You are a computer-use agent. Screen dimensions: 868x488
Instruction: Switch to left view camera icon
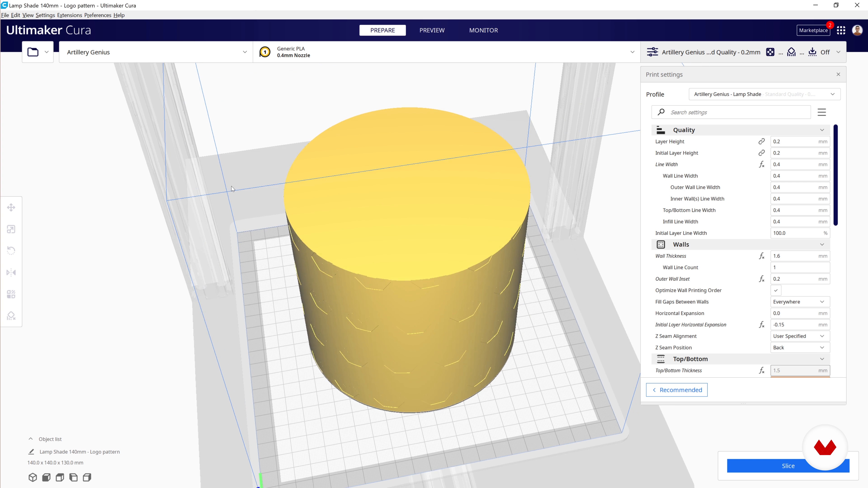point(73,477)
